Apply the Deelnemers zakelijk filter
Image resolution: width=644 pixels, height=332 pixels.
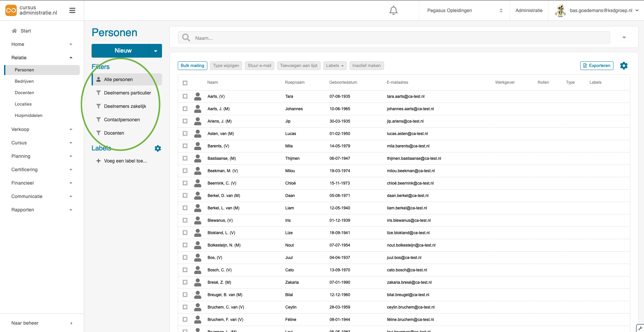[x=125, y=106]
